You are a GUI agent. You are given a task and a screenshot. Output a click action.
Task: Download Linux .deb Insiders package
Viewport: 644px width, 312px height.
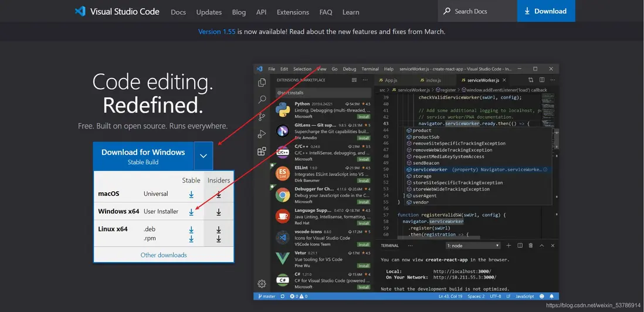pos(219,229)
